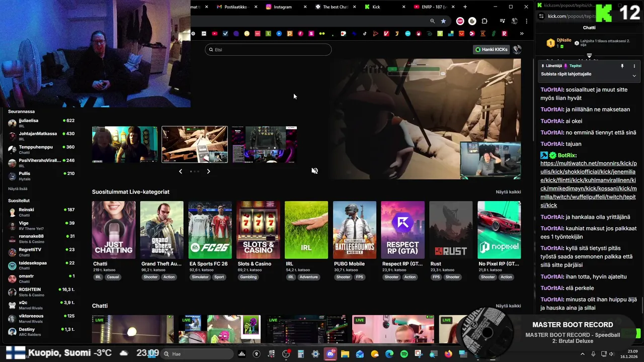Open a new browser tab
The width and height of the screenshot is (644, 362).
coord(465,7)
